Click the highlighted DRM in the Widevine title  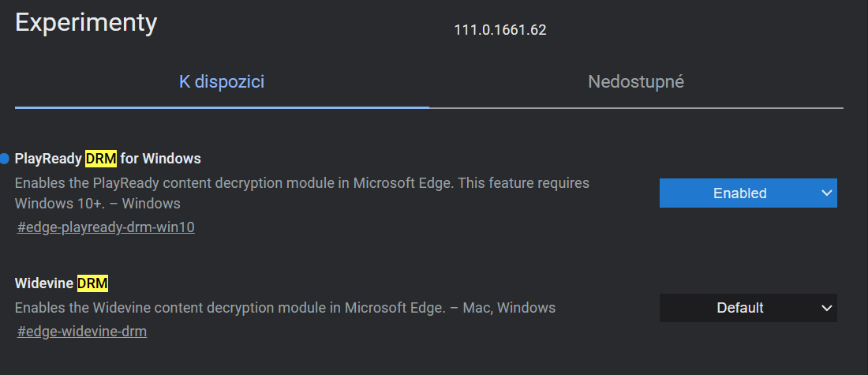pyautogui.click(x=92, y=283)
